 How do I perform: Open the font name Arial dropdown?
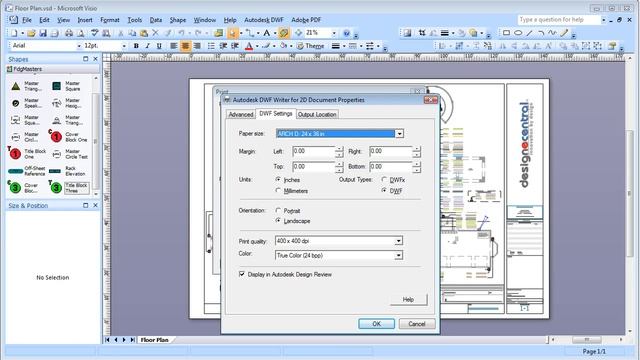pos(79,46)
